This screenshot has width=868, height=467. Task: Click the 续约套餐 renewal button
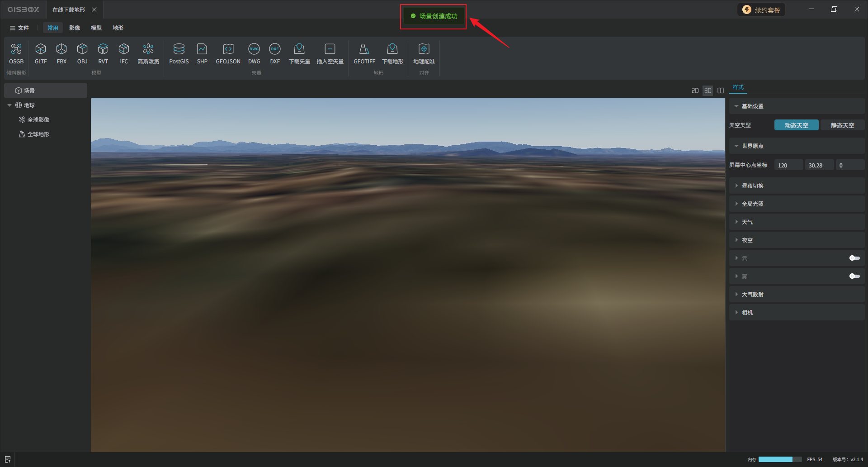click(762, 10)
